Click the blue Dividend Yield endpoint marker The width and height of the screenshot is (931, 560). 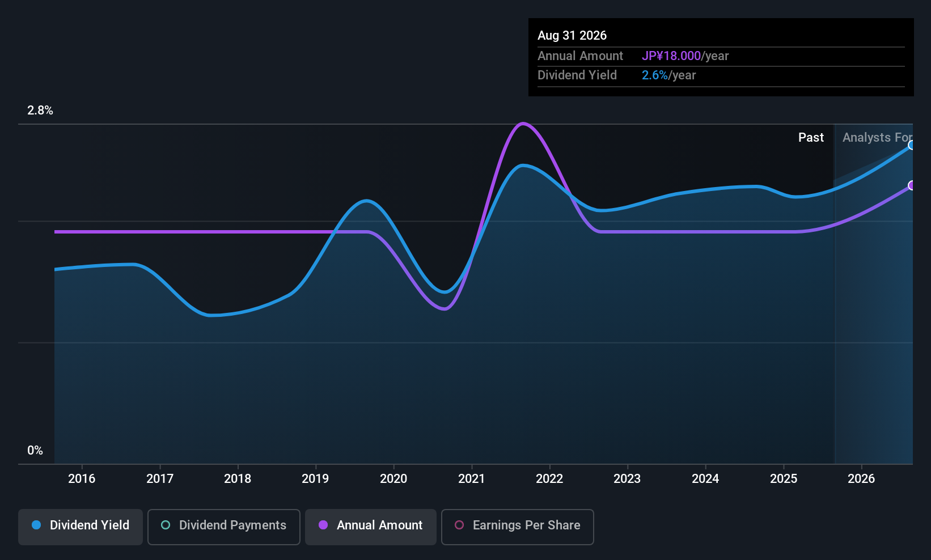tap(911, 145)
